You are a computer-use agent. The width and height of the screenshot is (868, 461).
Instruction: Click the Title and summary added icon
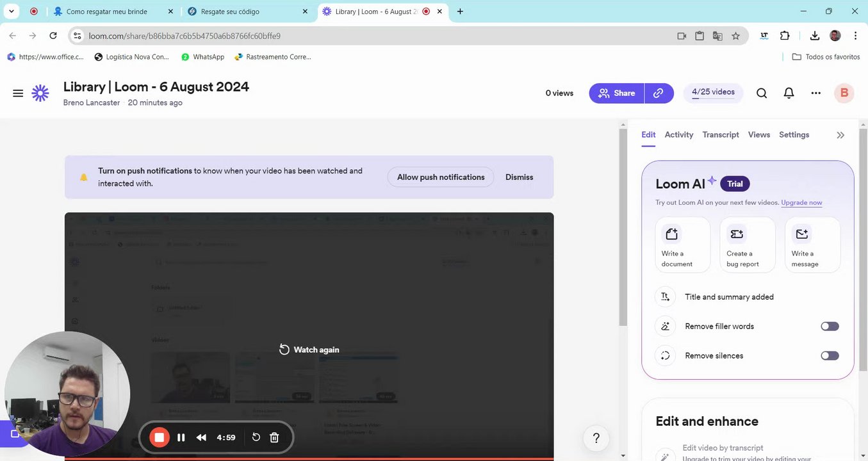pyautogui.click(x=666, y=296)
